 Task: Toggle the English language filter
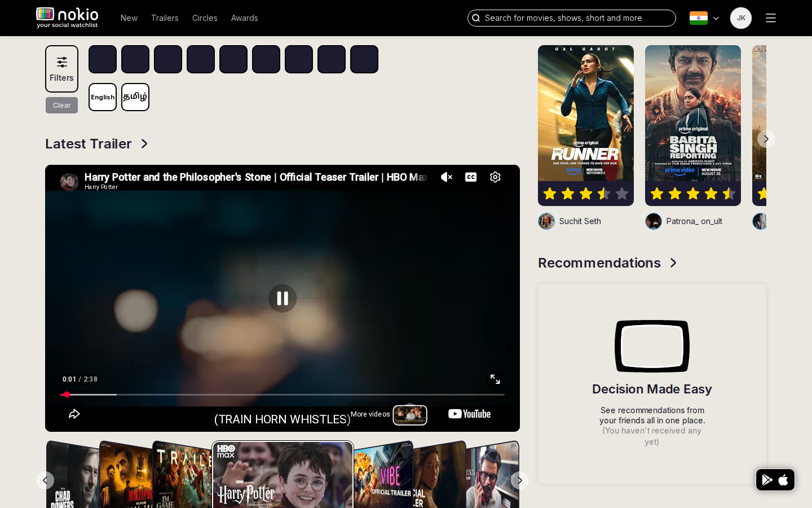pyautogui.click(x=103, y=97)
